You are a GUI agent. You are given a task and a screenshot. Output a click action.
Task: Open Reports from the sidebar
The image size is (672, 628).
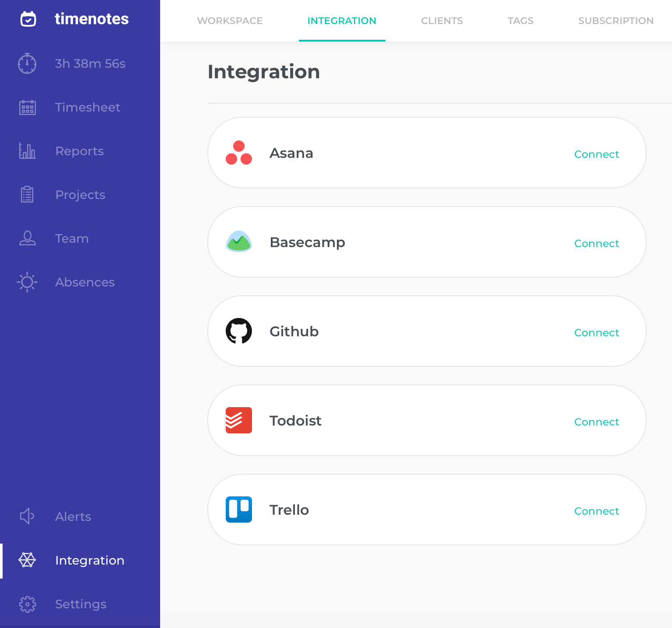[x=80, y=151]
